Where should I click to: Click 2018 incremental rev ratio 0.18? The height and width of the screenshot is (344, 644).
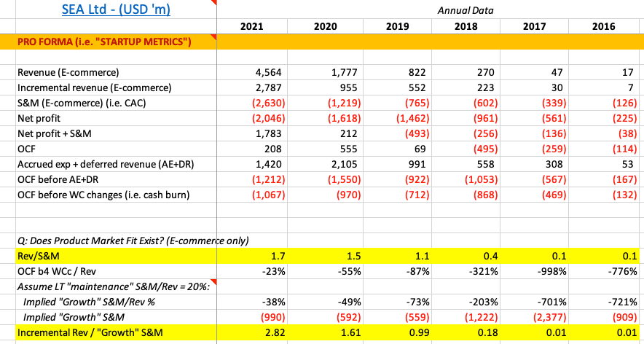click(x=489, y=333)
